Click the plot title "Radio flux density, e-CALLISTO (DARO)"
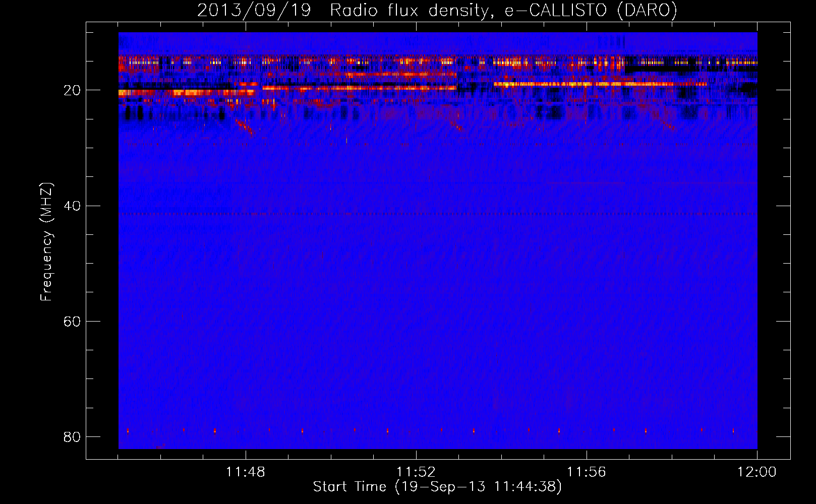 (x=503, y=11)
